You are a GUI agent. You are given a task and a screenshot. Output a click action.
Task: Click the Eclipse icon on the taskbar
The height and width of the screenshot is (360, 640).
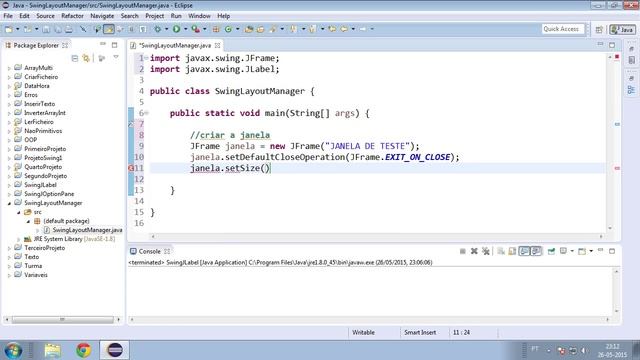pos(115,350)
